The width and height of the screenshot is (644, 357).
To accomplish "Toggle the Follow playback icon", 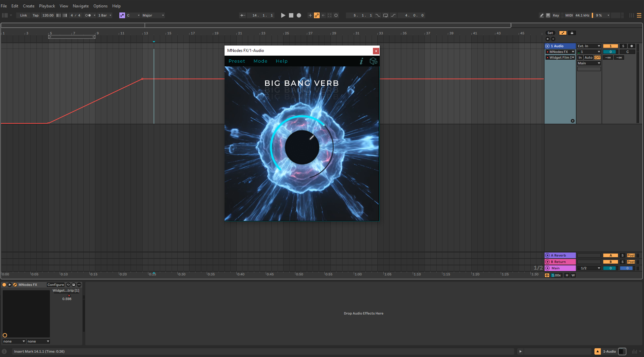I will 242,16.
